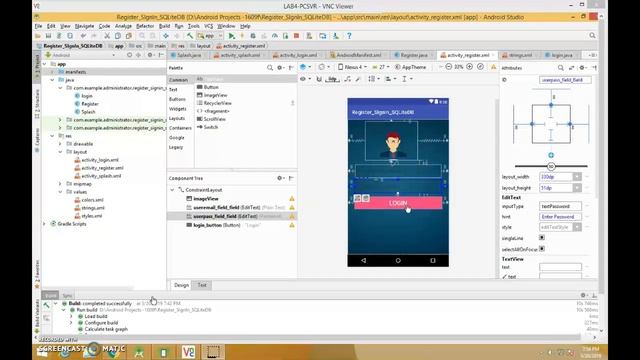Click the Project panel settings gear icon

150,55
